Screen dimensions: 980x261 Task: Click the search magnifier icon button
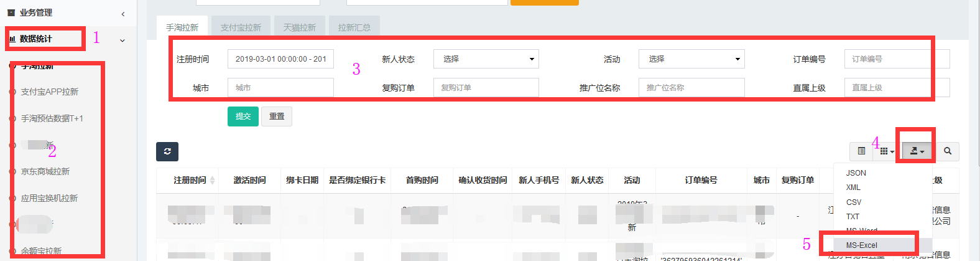click(948, 151)
